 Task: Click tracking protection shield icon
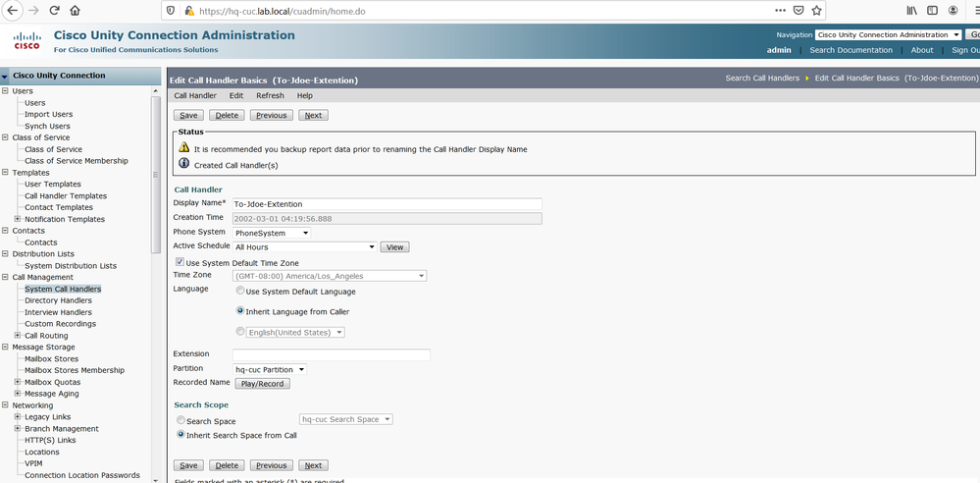pyautogui.click(x=172, y=11)
